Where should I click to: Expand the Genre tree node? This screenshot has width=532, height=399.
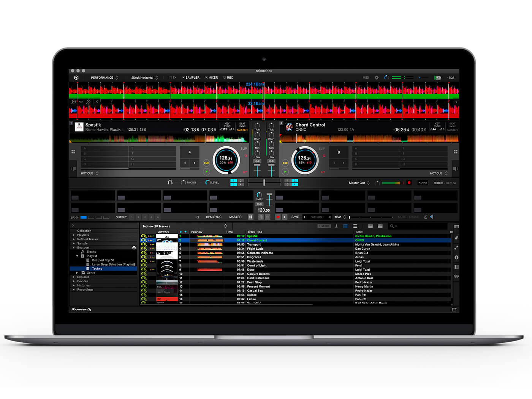[77, 273]
